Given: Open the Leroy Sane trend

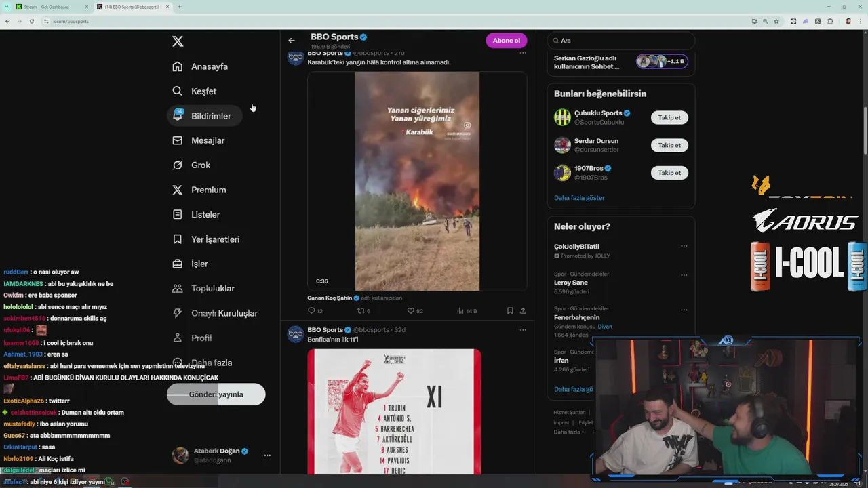Looking at the screenshot, I should coord(571,283).
